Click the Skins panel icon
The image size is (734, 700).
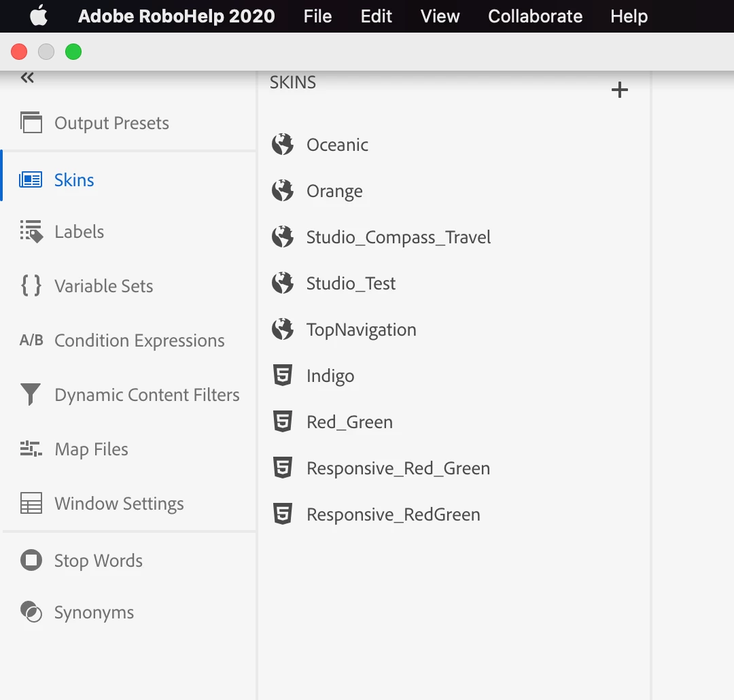[x=31, y=180]
